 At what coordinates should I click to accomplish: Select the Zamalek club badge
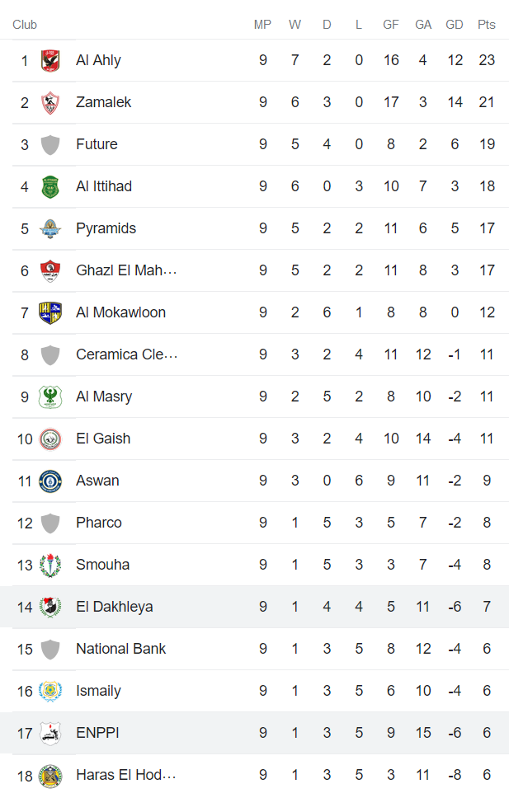point(49,101)
